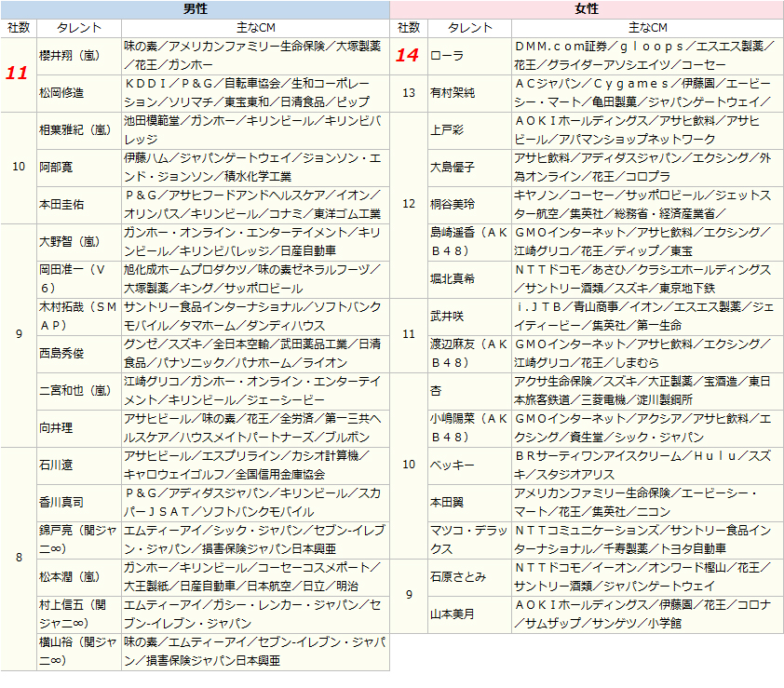Click 錦戸亮（関ジャニ∞） talent cell

[x=79, y=540]
